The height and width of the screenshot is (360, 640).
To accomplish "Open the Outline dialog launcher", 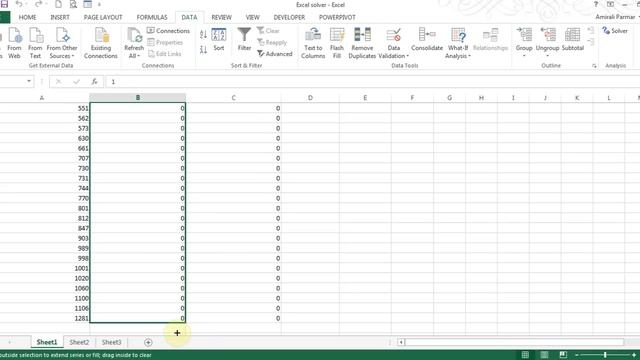I will point(594,66).
